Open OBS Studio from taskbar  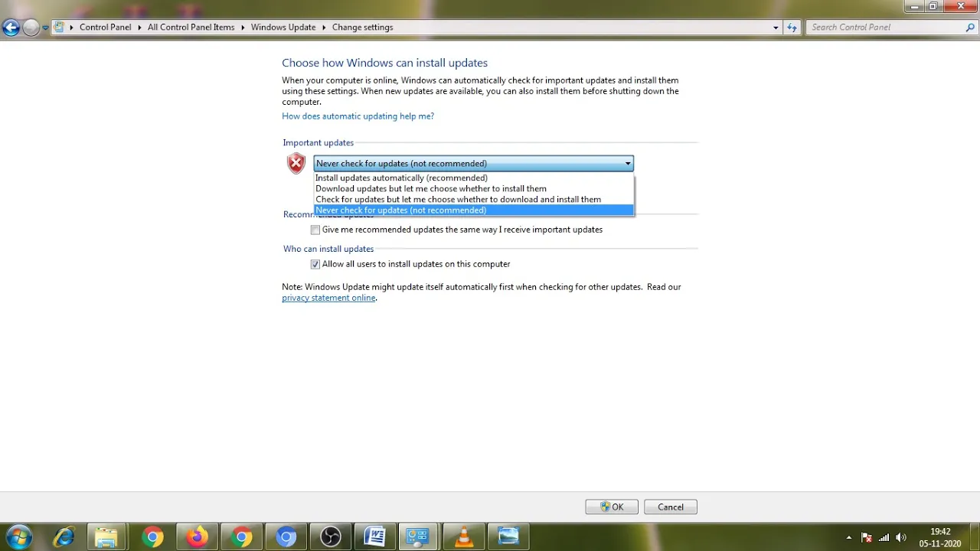330,537
